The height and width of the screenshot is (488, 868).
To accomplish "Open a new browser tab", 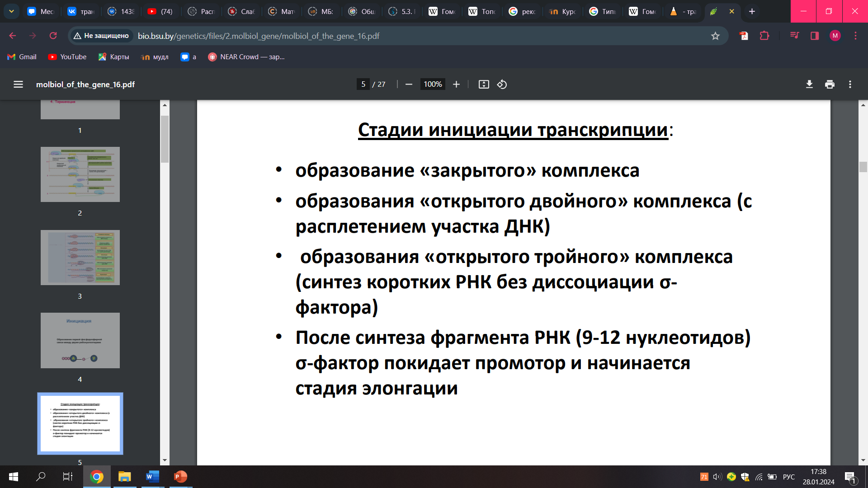I will (x=752, y=11).
